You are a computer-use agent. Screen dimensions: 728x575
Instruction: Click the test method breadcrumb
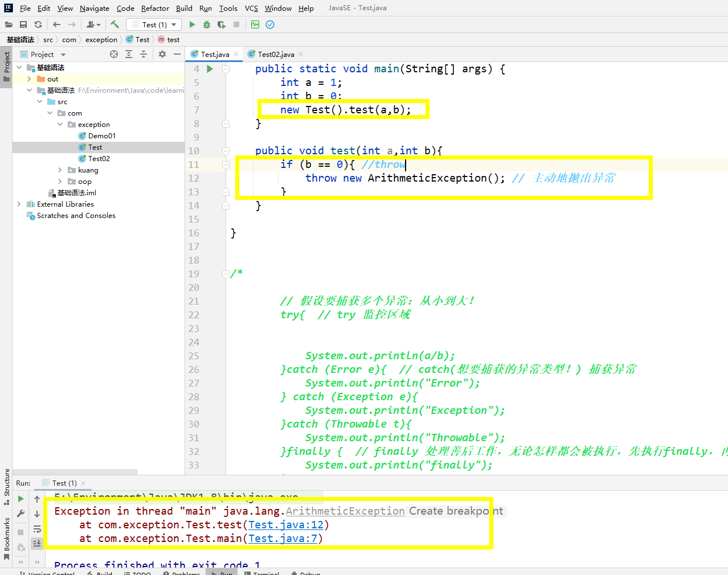[169, 39]
